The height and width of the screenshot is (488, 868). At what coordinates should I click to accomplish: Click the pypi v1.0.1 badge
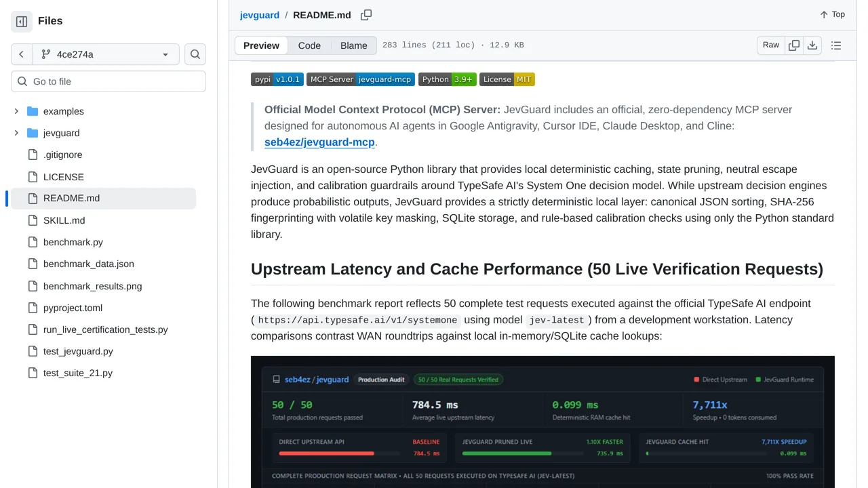coord(277,79)
